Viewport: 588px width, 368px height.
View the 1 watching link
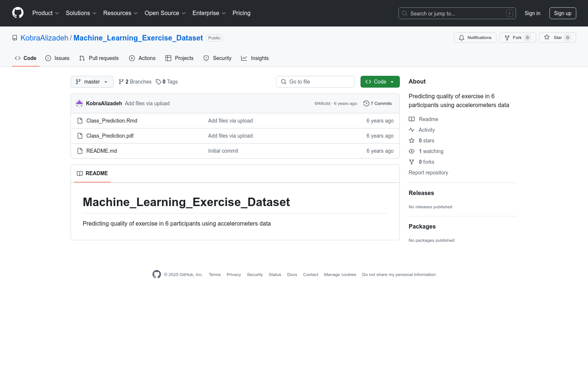click(426, 151)
